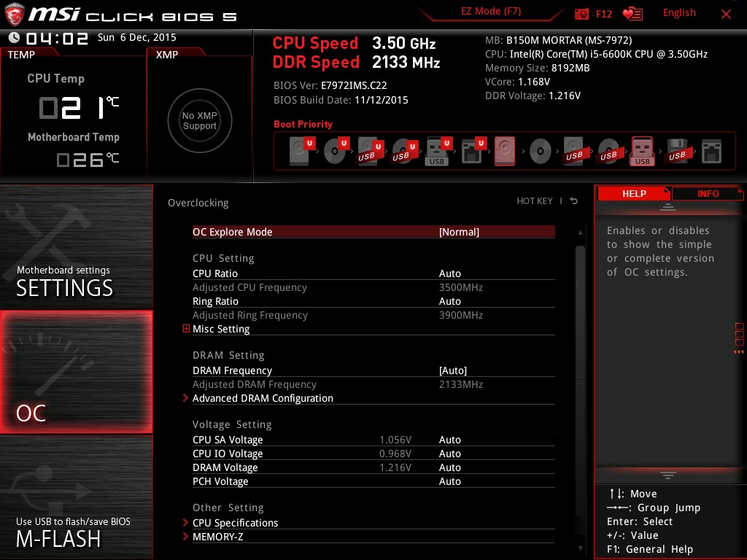Expand the Misc Setting section
The width and height of the screenshot is (747, 560).
220,329
